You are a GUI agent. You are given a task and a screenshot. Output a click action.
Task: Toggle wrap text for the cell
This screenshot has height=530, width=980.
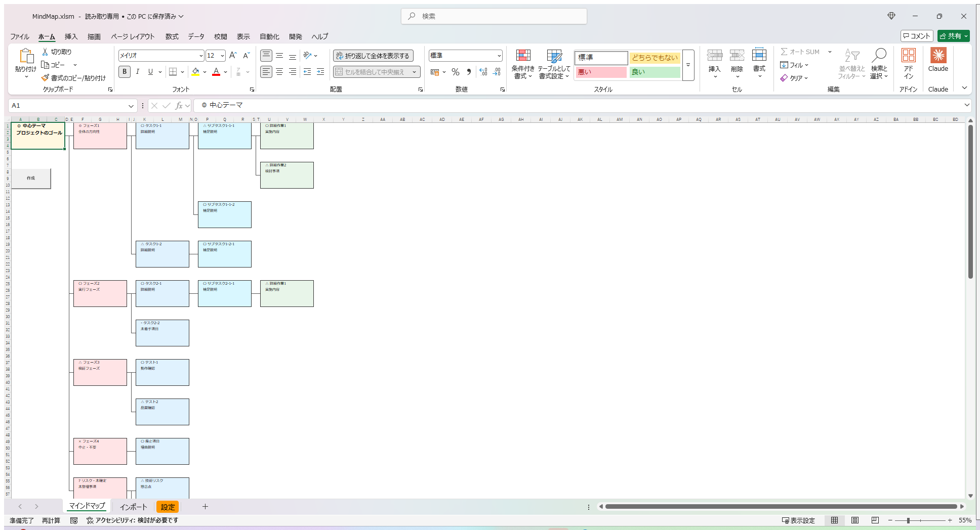pyautogui.click(x=373, y=56)
